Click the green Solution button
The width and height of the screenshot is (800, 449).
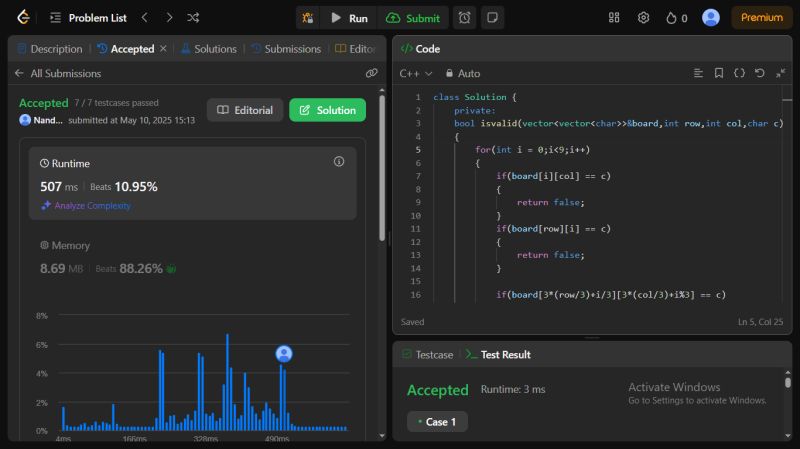328,110
